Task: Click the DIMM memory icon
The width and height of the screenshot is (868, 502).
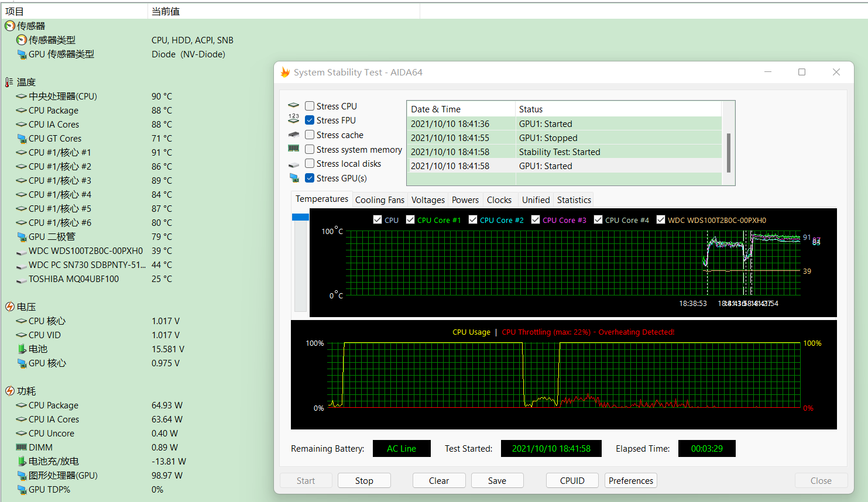Action: click(x=22, y=447)
